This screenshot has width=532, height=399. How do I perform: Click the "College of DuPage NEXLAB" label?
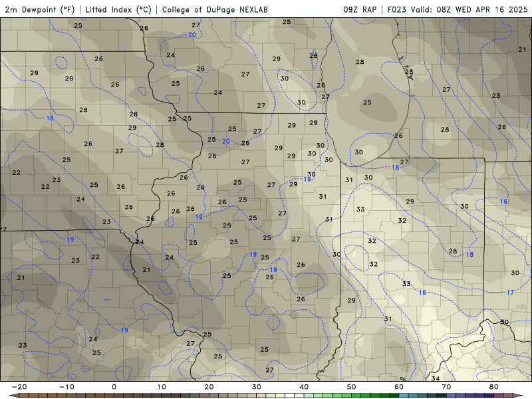[x=215, y=9]
